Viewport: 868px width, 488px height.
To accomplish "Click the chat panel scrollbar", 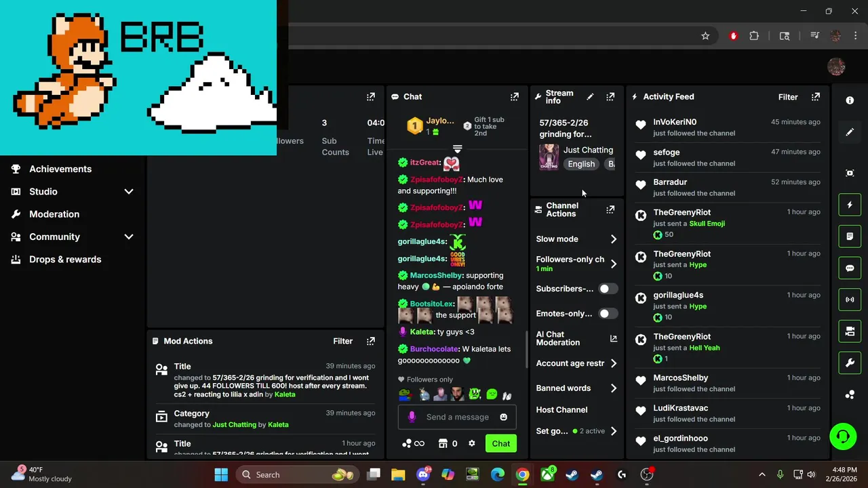I will 526,349.
